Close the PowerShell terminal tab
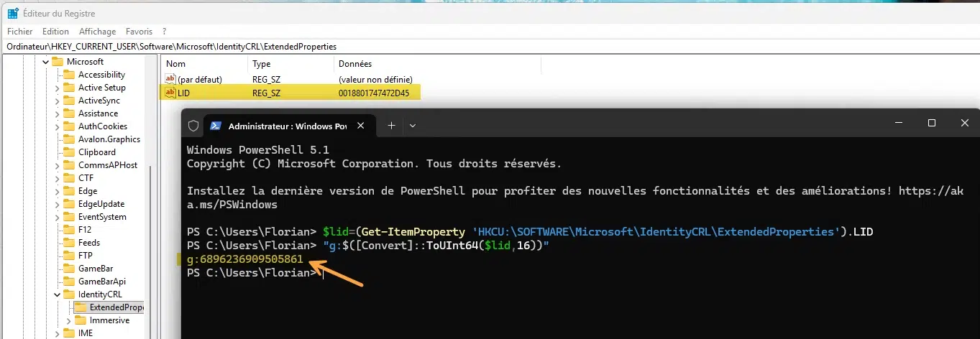Image resolution: width=980 pixels, height=339 pixels. pos(361,126)
